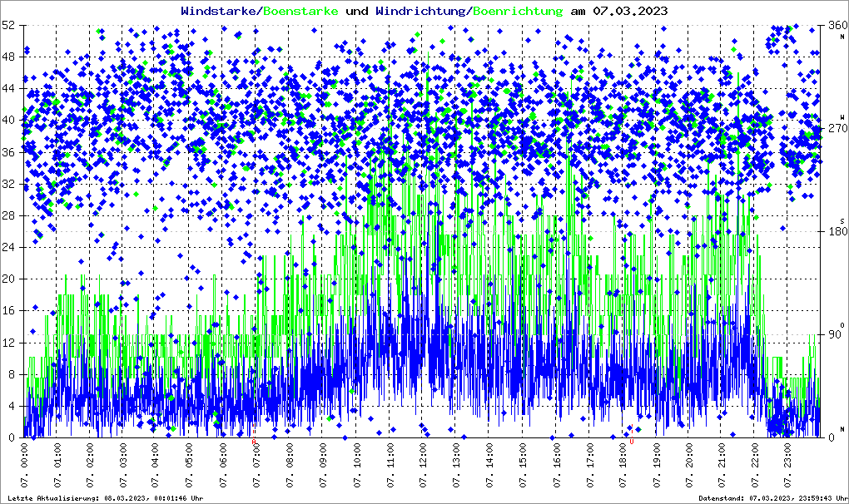Viewport: 849px width, 504px height.
Task: Click the '32' wind speed axis label
Action: click(x=8, y=184)
